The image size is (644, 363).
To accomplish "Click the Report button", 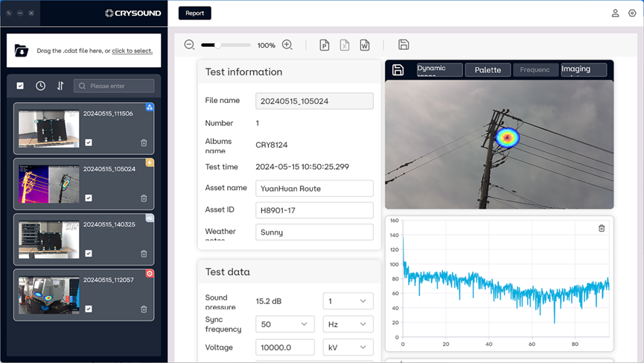I will point(195,13).
